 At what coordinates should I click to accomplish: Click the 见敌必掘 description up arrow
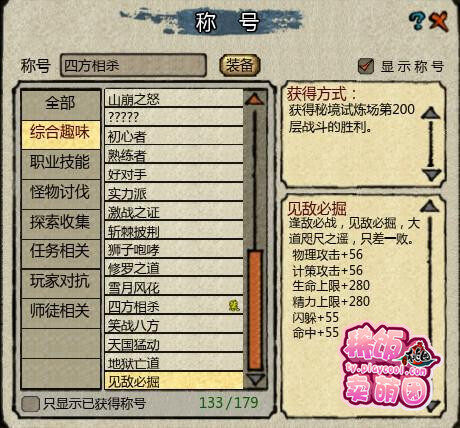tap(430, 206)
